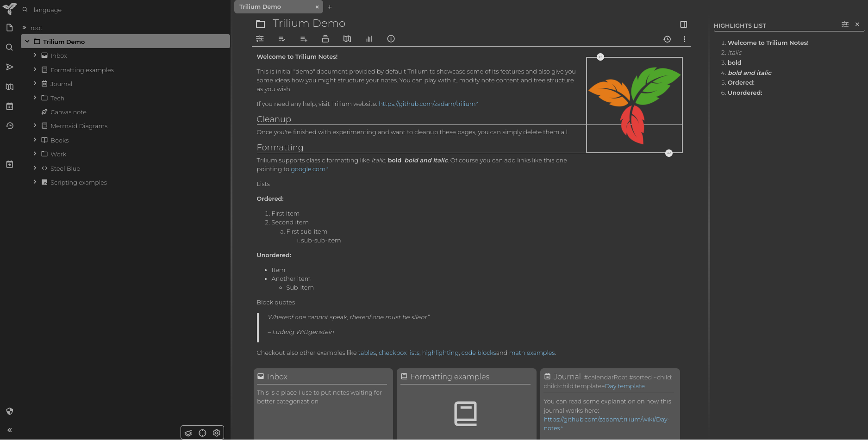
Task: Open the tables example link
Action: click(367, 353)
